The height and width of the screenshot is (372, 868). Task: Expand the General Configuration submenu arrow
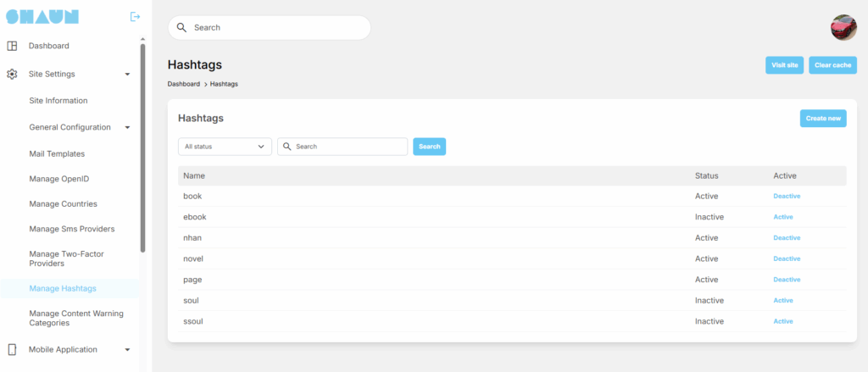point(127,127)
